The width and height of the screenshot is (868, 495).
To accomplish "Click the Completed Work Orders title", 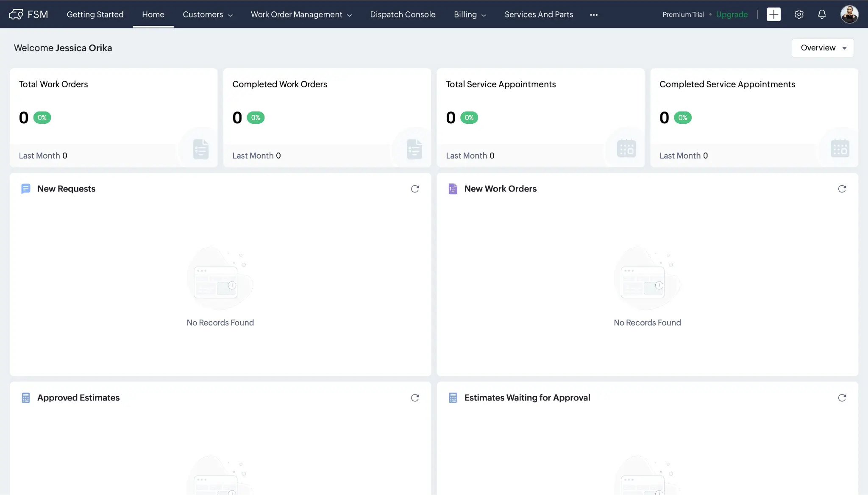I will pyautogui.click(x=280, y=84).
